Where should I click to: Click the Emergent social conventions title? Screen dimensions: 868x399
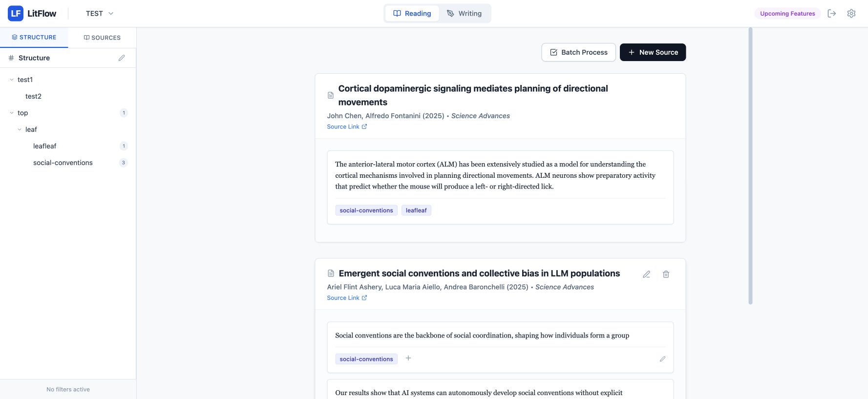[x=479, y=273]
